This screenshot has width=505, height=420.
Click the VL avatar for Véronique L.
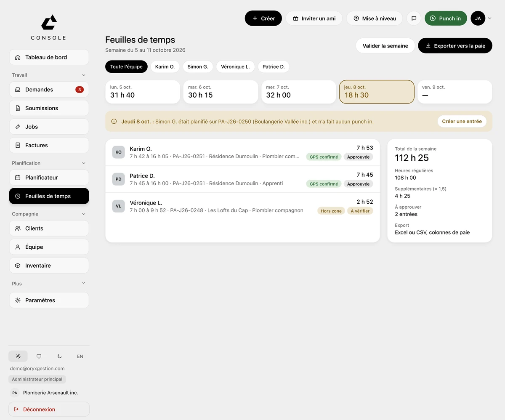pyautogui.click(x=119, y=206)
